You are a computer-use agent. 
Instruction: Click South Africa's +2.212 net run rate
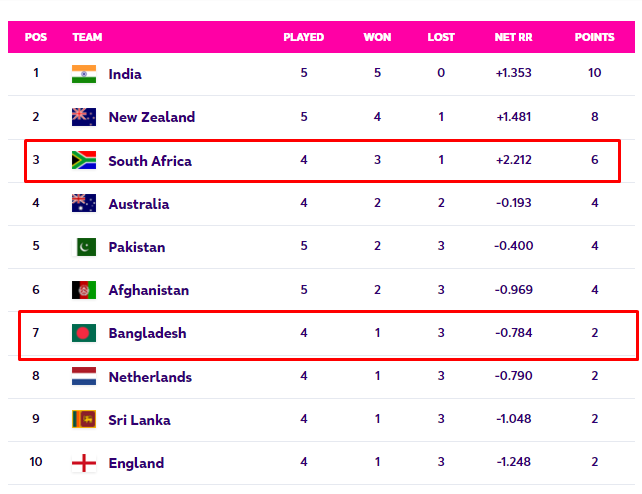[x=514, y=161]
